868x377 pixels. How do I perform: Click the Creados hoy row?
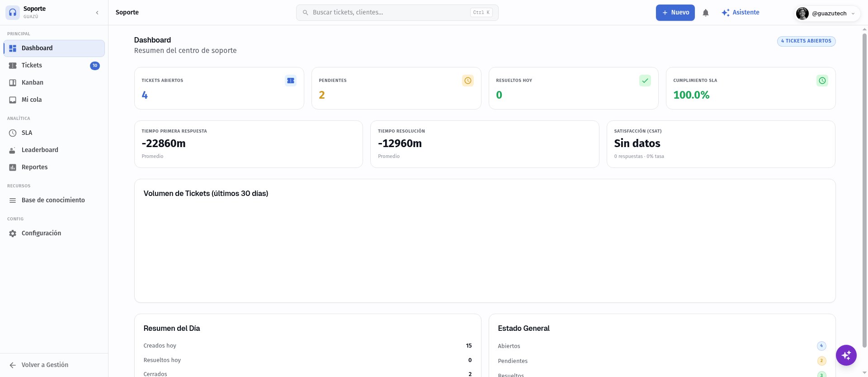(x=307, y=346)
